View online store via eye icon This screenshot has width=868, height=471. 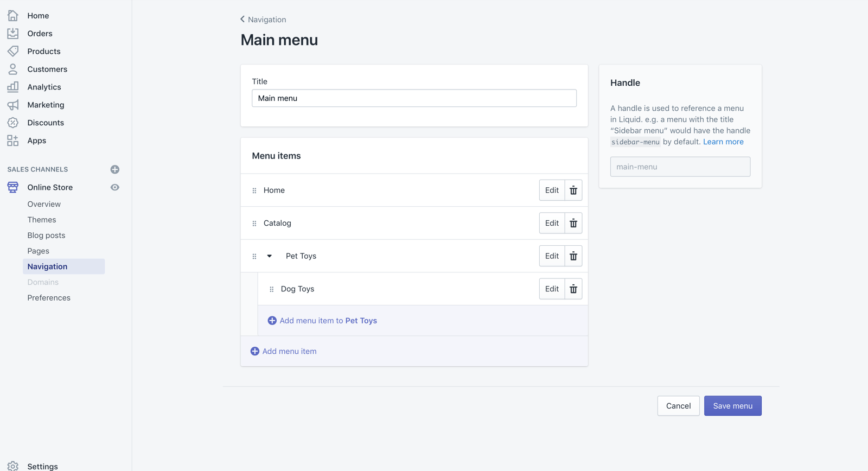[x=115, y=187]
